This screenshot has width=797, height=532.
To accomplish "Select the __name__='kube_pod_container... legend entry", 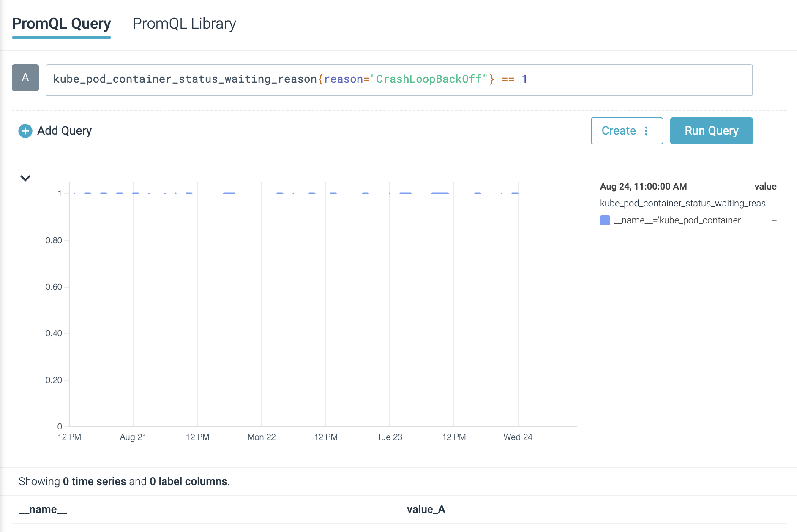I will tap(680, 220).
